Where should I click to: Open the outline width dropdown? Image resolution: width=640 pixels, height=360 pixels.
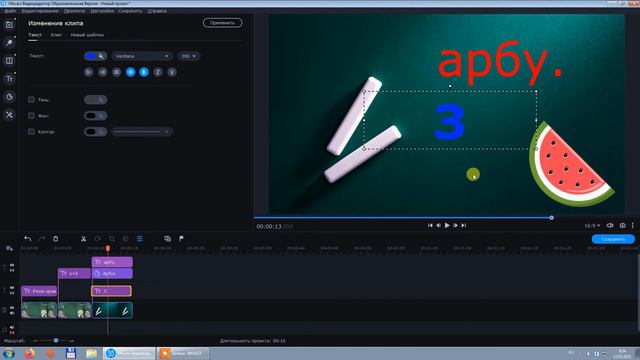[x=142, y=132]
